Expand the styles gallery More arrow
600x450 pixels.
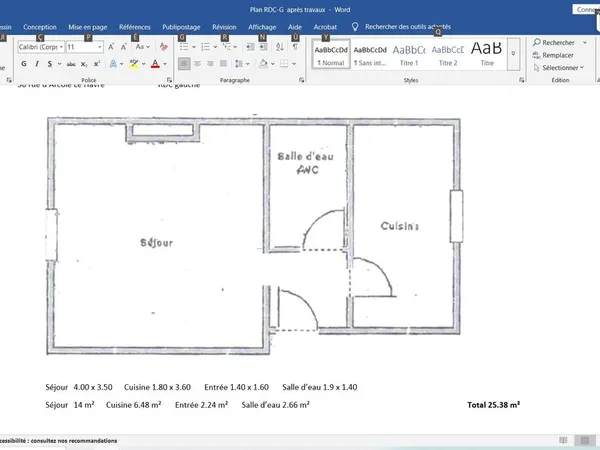point(514,54)
